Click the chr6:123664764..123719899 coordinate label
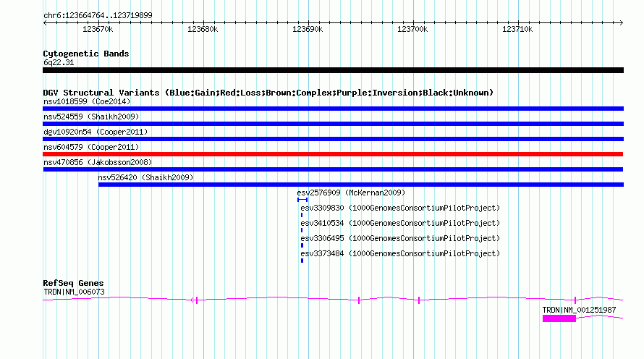The height and width of the screenshot is (359, 644). (x=98, y=15)
